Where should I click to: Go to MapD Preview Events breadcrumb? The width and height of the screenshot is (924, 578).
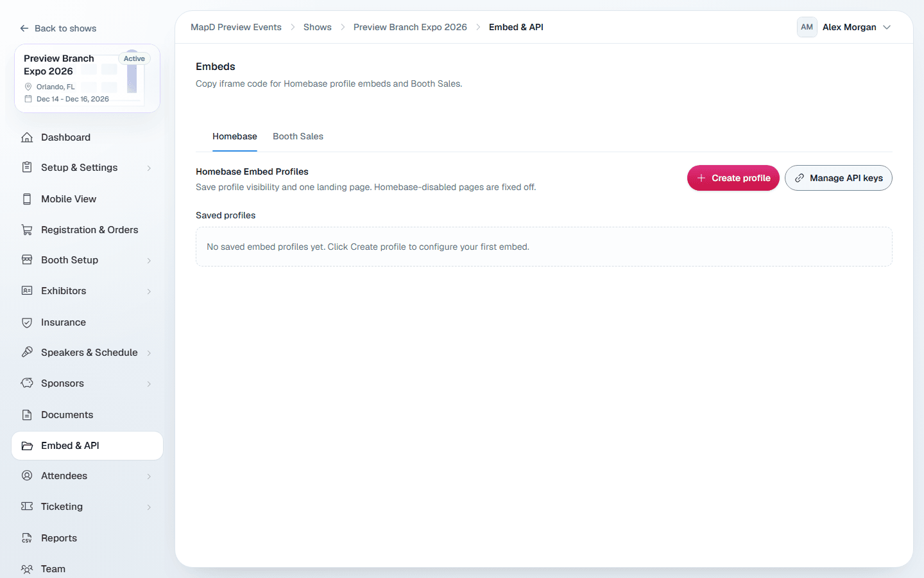[x=236, y=27]
